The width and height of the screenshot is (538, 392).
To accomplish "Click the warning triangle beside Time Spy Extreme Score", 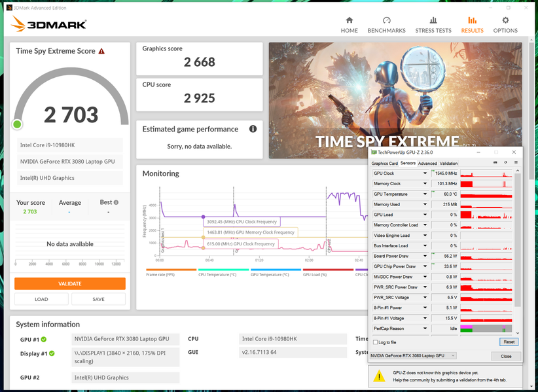I will coord(101,51).
